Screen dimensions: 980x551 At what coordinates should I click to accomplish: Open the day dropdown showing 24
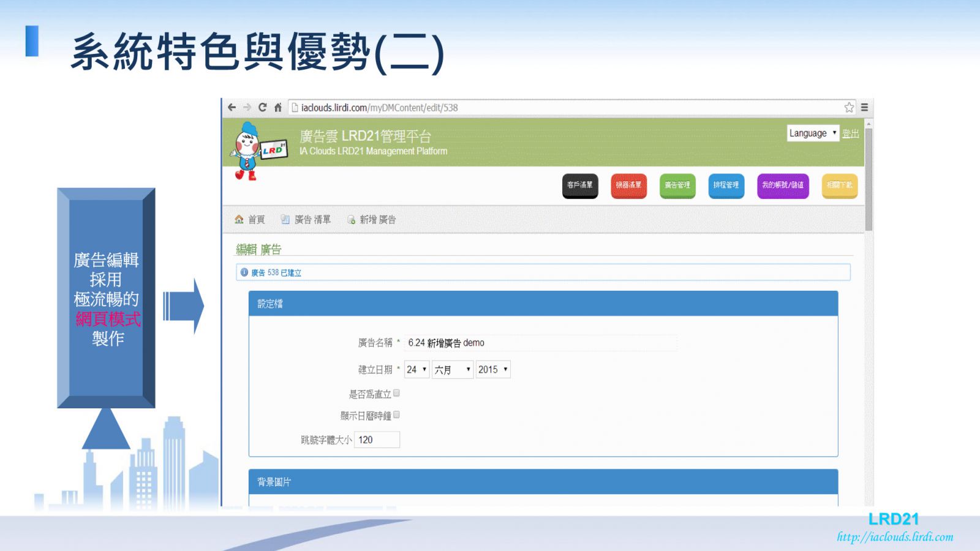tap(417, 369)
